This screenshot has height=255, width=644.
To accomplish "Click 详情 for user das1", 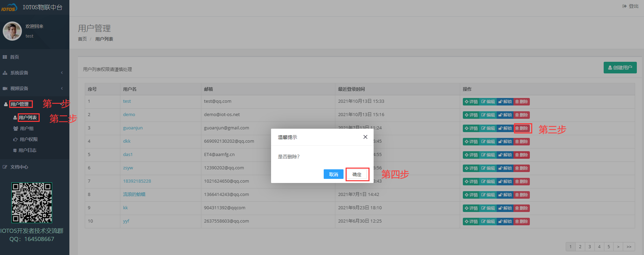I will pyautogui.click(x=471, y=155).
